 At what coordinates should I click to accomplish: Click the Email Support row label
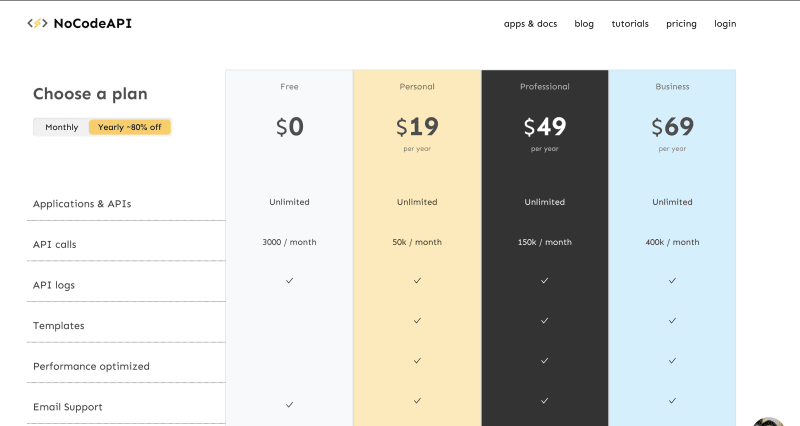click(68, 407)
